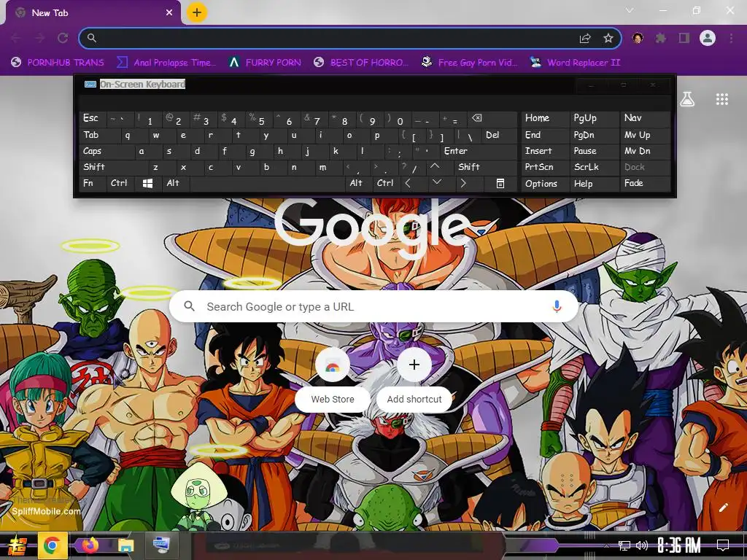Click the On-Screen Keyboard title text
The width and height of the screenshot is (747, 560).
point(142,85)
